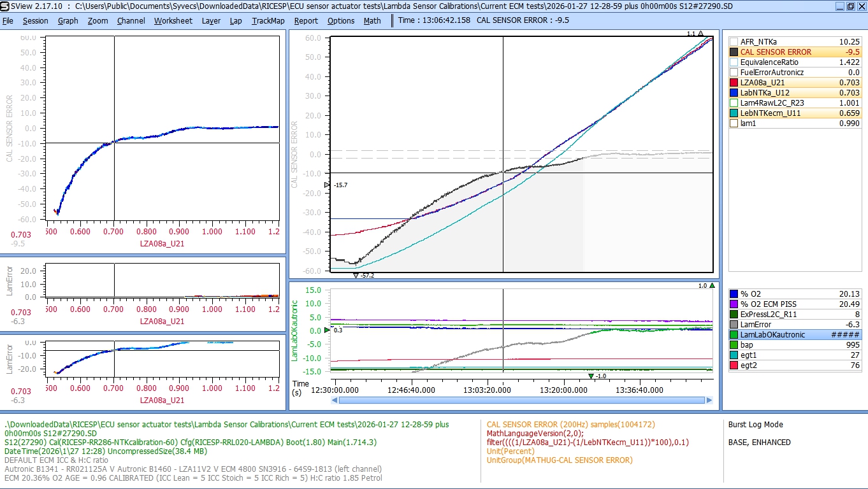Restore down the SView window
Screen dimensions: 868x489
[850, 6]
